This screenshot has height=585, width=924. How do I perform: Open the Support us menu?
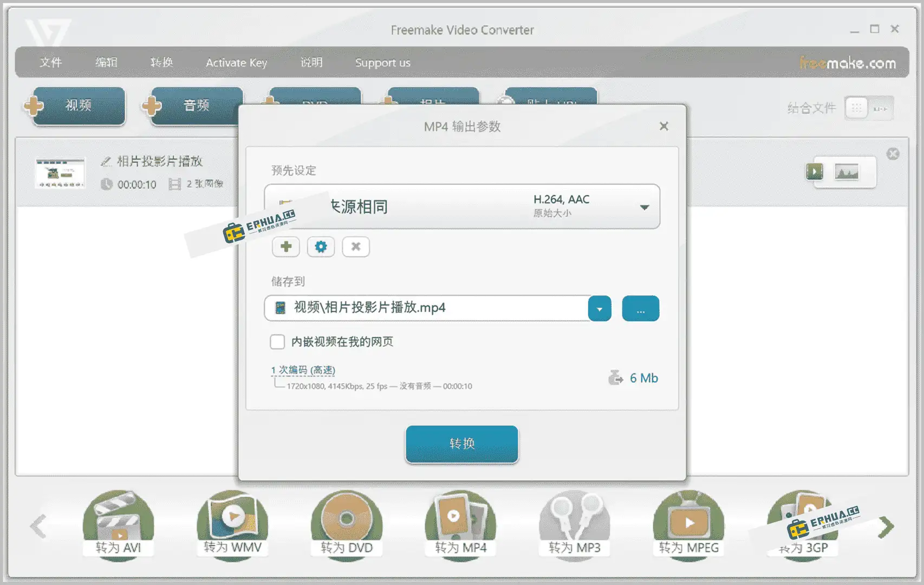click(382, 63)
